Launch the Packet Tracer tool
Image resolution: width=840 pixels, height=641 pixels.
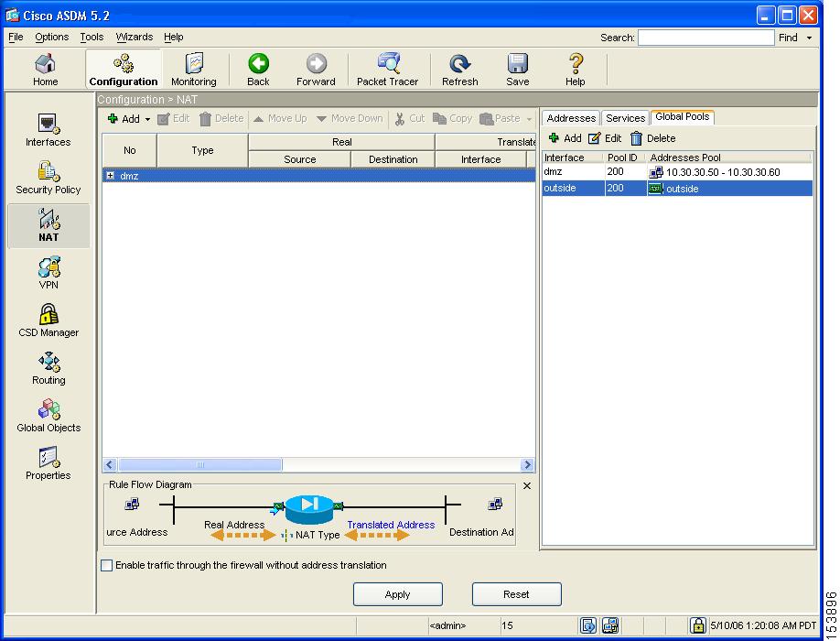pos(387,70)
